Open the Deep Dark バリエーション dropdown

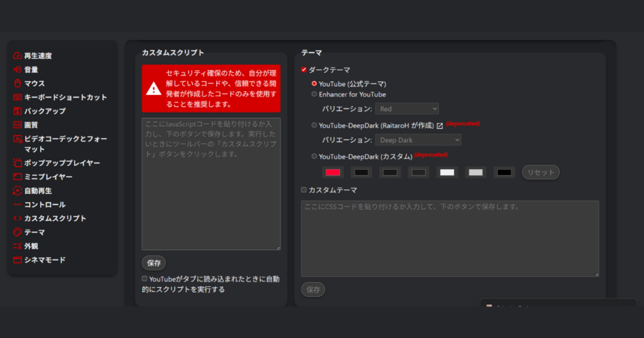click(x=418, y=140)
